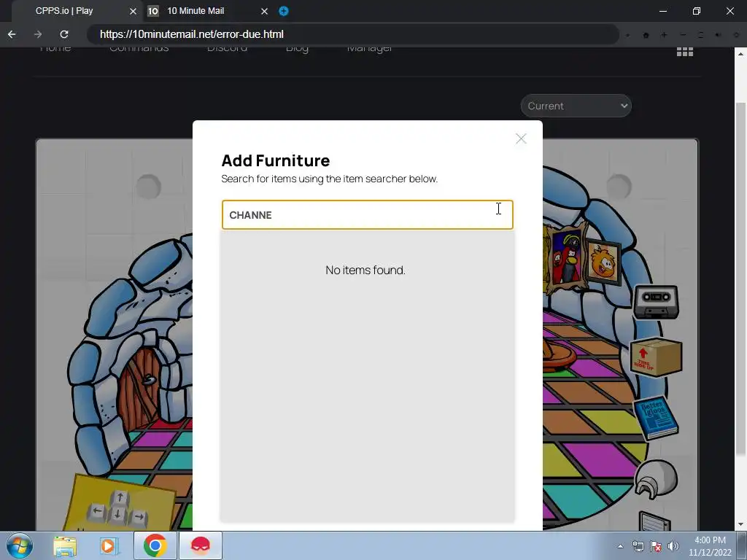Click the volume speaker tray icon

click(x=673, y=546)
